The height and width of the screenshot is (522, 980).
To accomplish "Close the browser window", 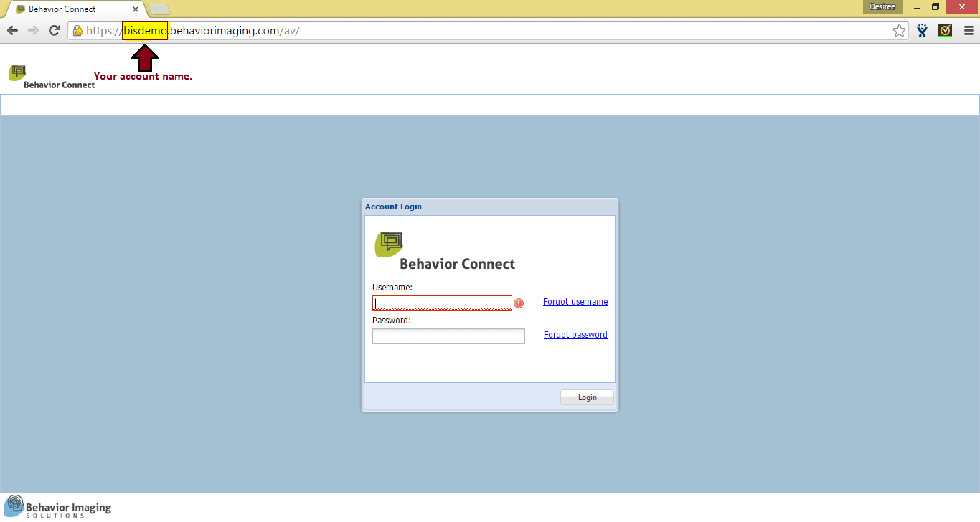I will (962, 7).
